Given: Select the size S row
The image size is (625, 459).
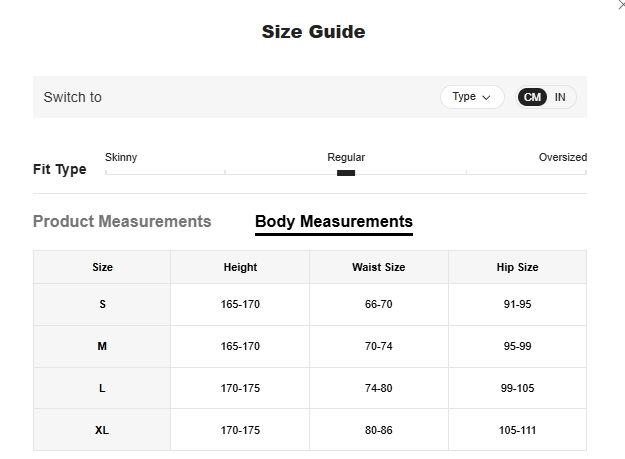Looking at the screenshot, I should click(x=102, y=304).
